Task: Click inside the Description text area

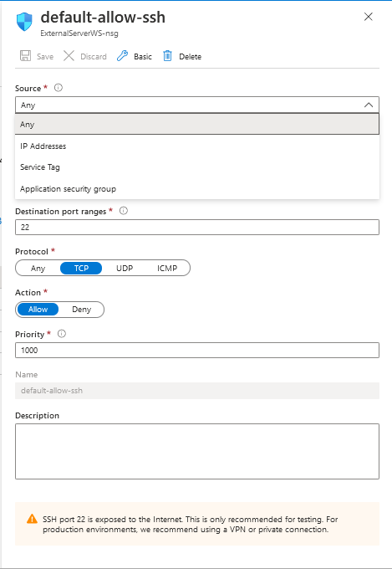Action: 197,451
